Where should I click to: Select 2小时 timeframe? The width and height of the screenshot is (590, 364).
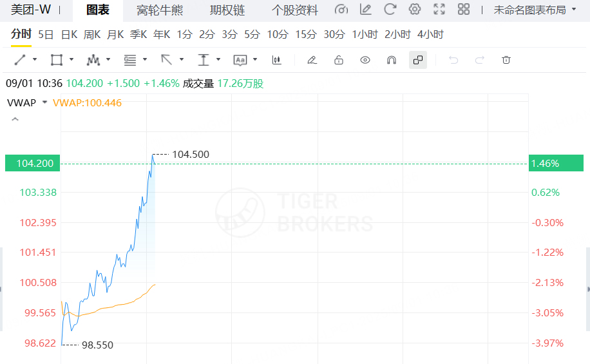pos(397,35)
